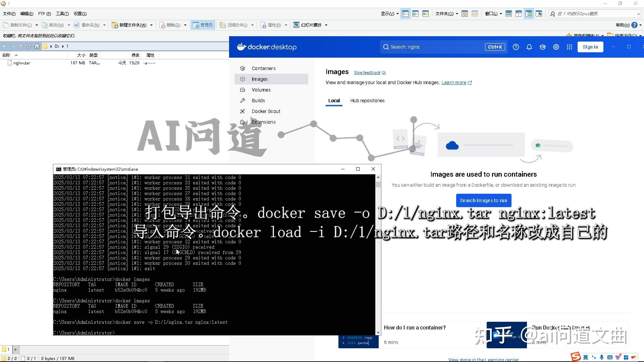
Task: Go to the home folder
Action: coord(37,46)
